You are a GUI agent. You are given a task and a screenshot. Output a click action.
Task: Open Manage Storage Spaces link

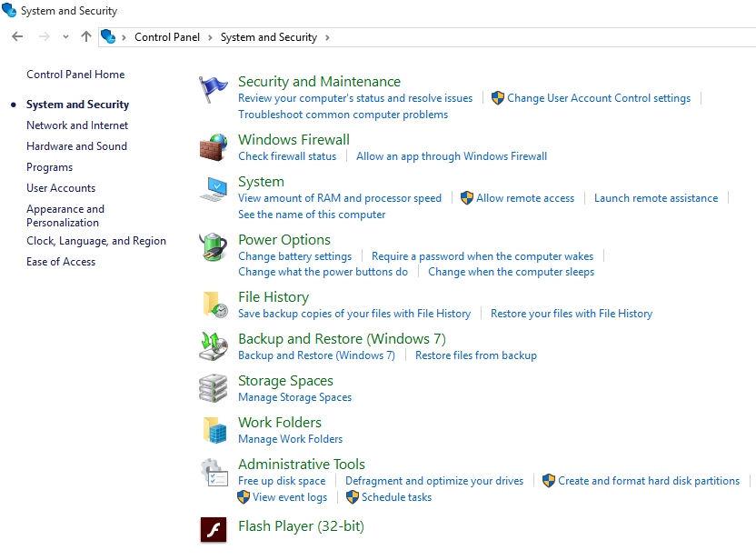(x=294, y=397)
